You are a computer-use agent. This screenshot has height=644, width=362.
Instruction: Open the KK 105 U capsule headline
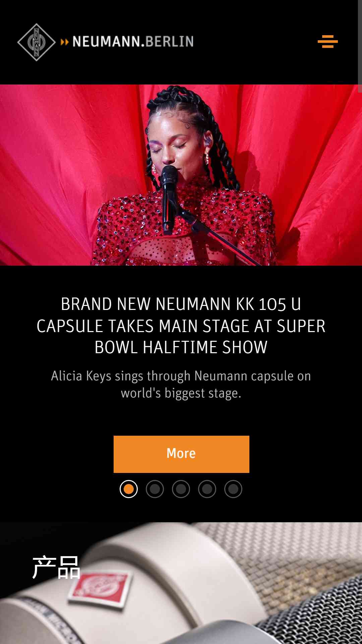[181, 325]
